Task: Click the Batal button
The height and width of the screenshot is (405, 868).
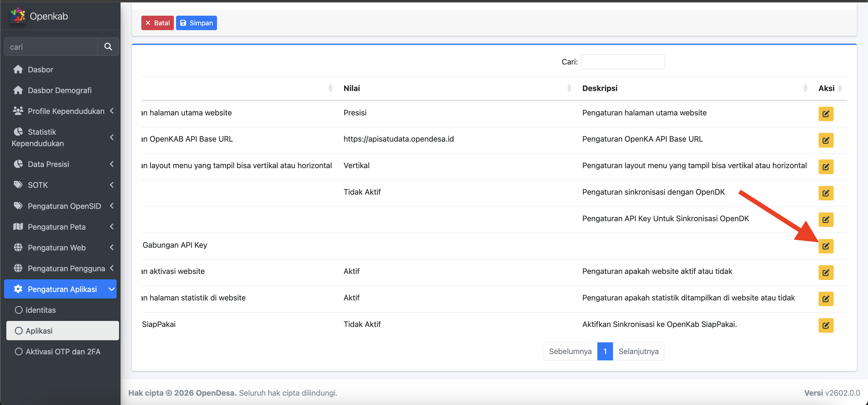Action: (157, 23)
